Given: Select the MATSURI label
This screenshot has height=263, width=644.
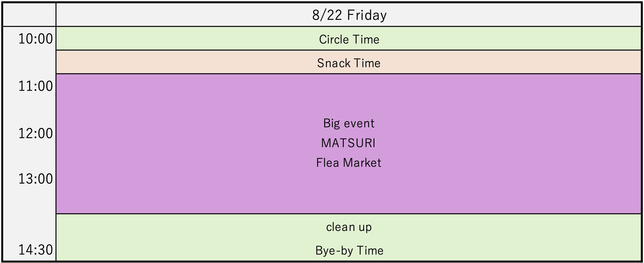Looking at the screenshot, I should pyautogui.click(x=348, y=143).
